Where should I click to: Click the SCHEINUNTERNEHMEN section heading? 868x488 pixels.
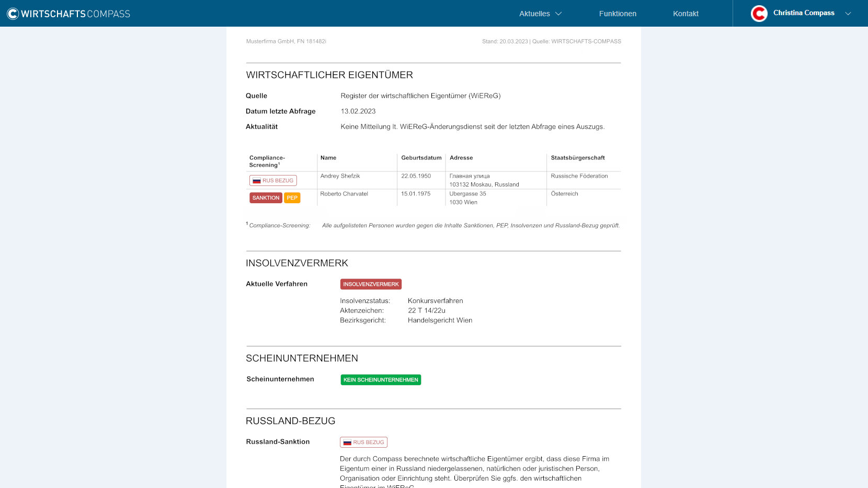[302, 358]
